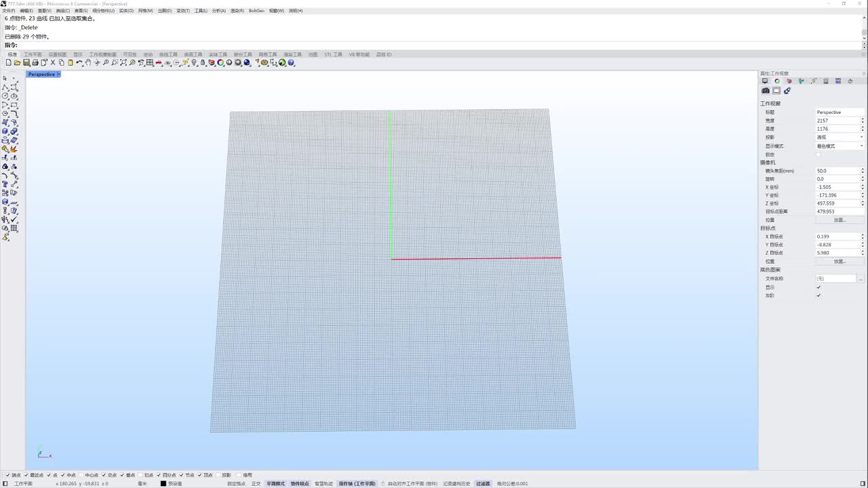Open the viewport rectangle properties icon
This screenshot has height=488, width=868.
pyautogui.click(x=776, y=91)
